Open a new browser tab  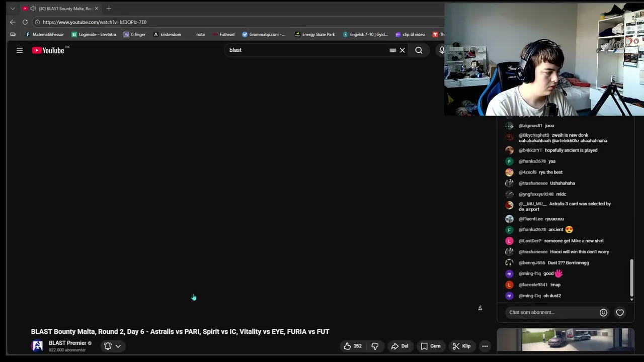point(109,9)
